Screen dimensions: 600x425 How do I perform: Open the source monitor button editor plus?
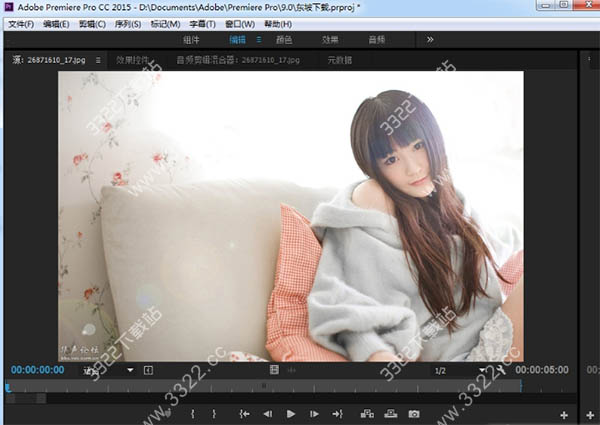[564, 415]
